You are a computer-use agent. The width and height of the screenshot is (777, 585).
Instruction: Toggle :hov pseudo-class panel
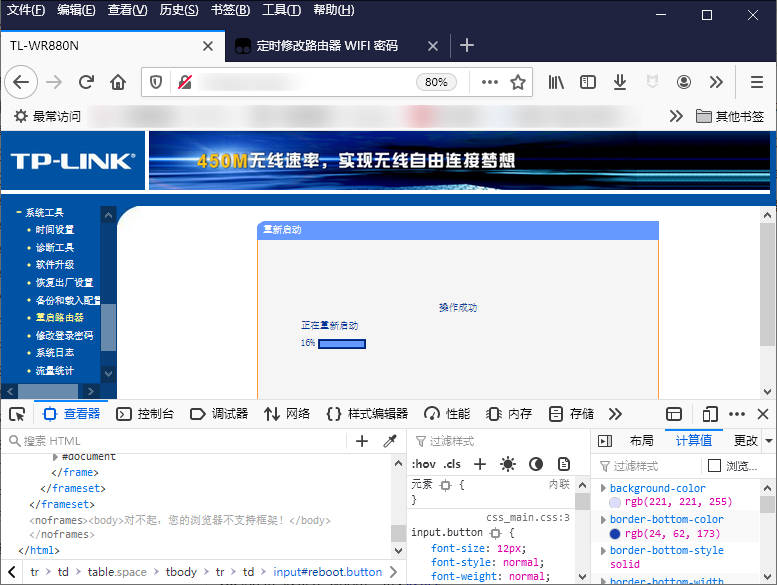[424, 464]
